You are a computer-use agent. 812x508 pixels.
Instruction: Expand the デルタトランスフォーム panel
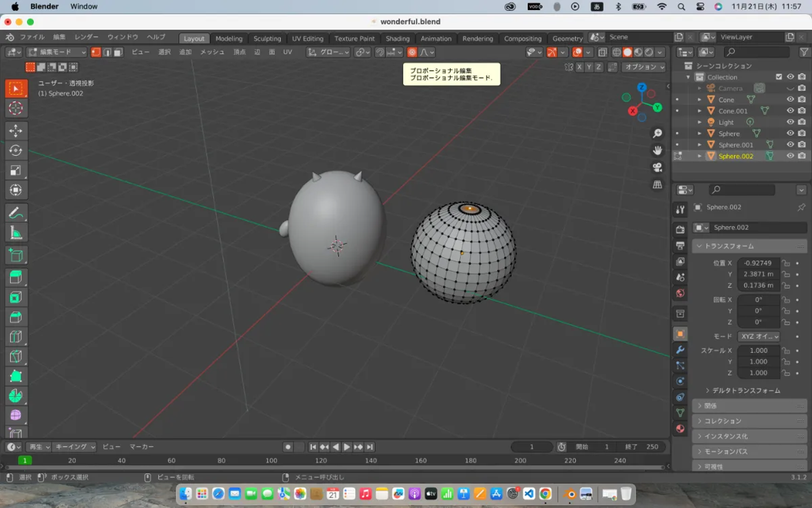tap(745, 391)
